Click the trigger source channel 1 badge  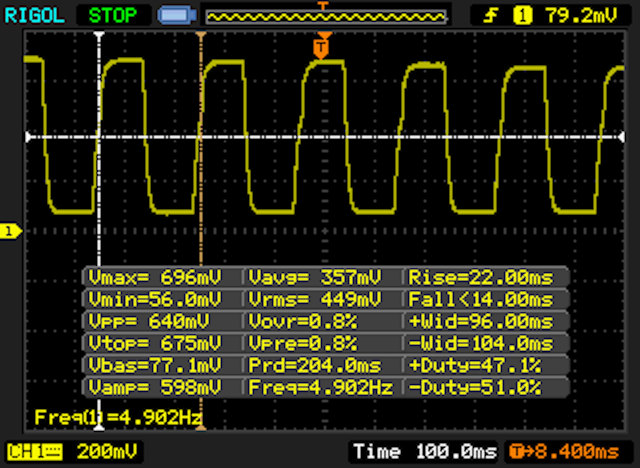point(522,15)
